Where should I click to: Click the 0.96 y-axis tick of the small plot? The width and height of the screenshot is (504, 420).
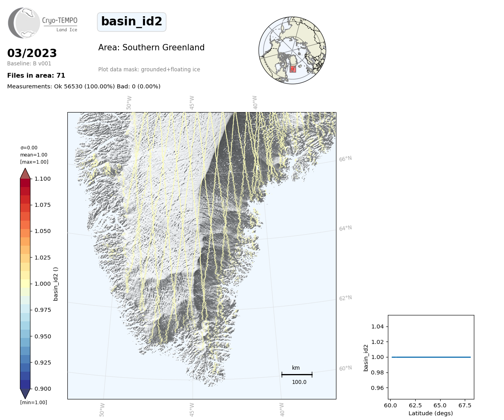377,388
